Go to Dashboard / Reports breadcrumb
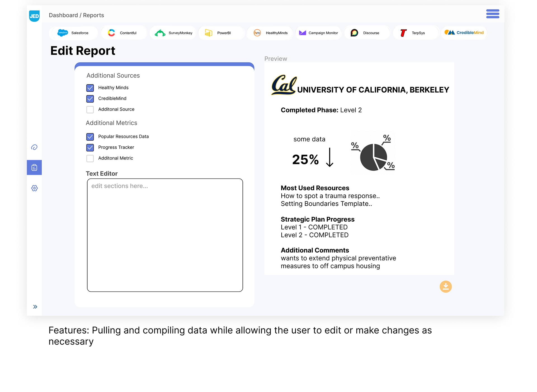Screen dimensions: 537x392 point(76,15)
